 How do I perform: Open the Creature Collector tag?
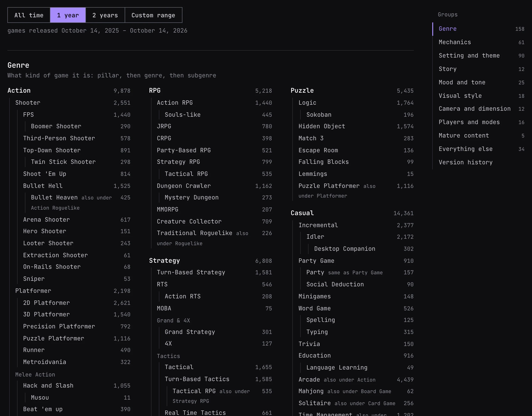pyautogui.click(x=189, y=222)
